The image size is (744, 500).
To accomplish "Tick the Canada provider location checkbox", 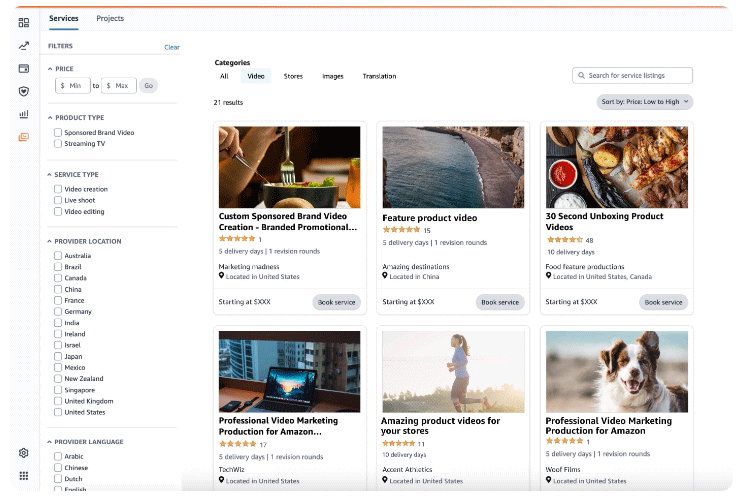I will (58, 278).
